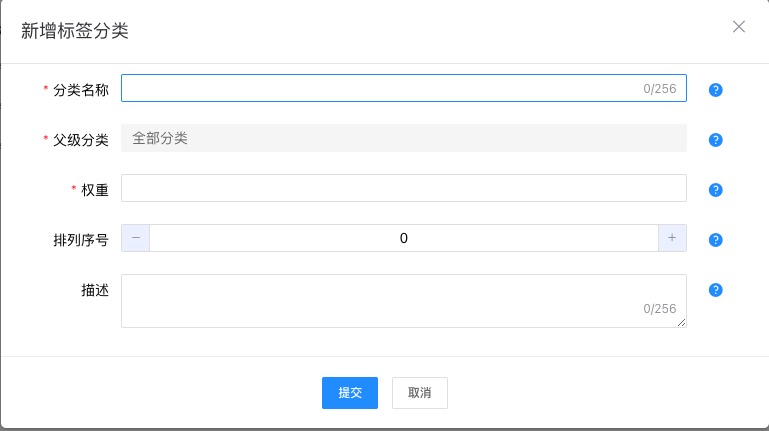Focus the 分类名称 text input
Viewport: 769px width, 431px height.
click(380, 89)
